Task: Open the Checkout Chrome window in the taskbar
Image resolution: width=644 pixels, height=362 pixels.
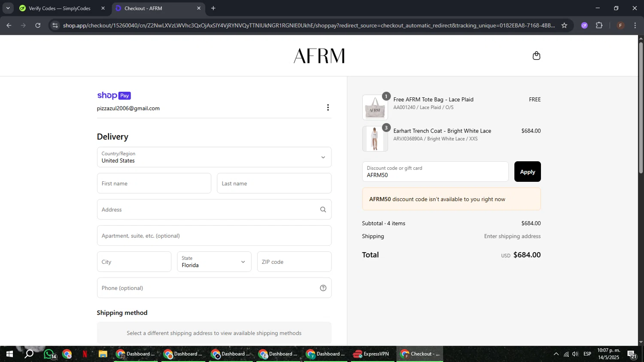Action: click(x=420, y=354)
